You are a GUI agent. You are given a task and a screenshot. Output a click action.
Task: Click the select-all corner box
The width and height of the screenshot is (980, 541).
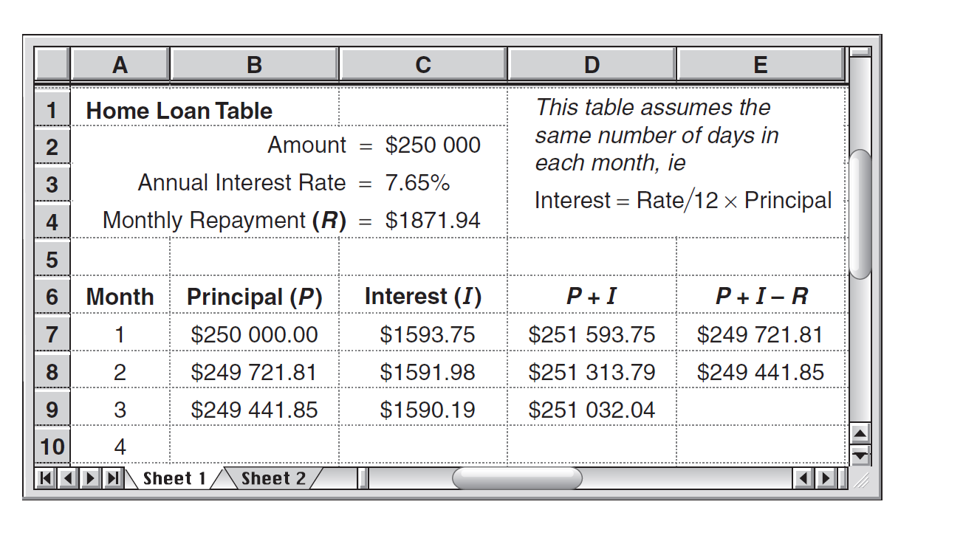pos(52,65)
